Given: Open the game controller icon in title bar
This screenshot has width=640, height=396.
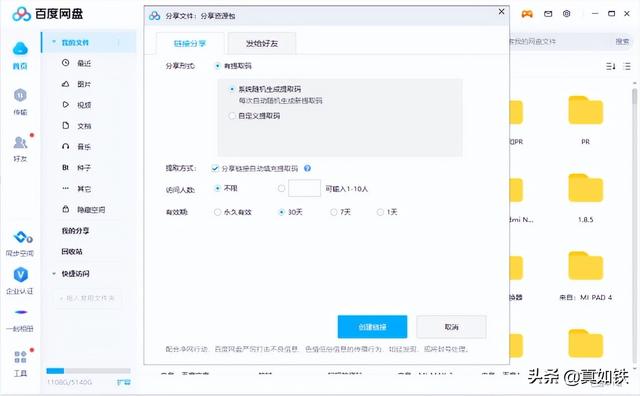Looking at the screenshot, I should click(x=527, y=14).
